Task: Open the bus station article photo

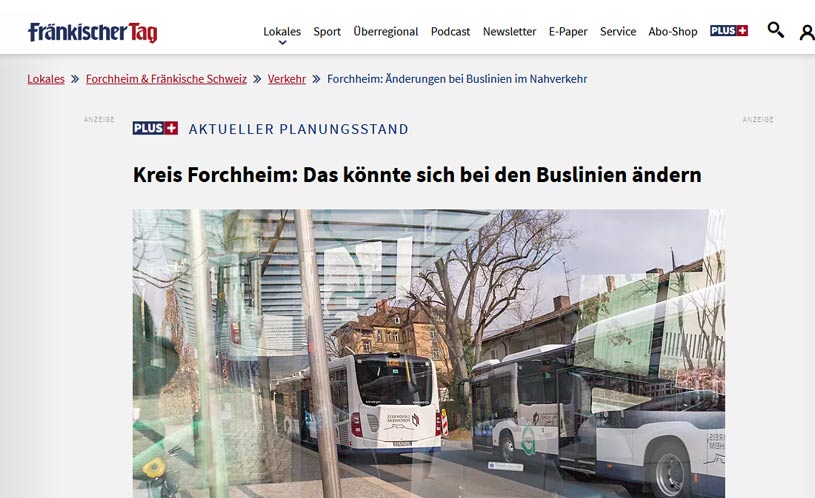Action: coord(429,353)
